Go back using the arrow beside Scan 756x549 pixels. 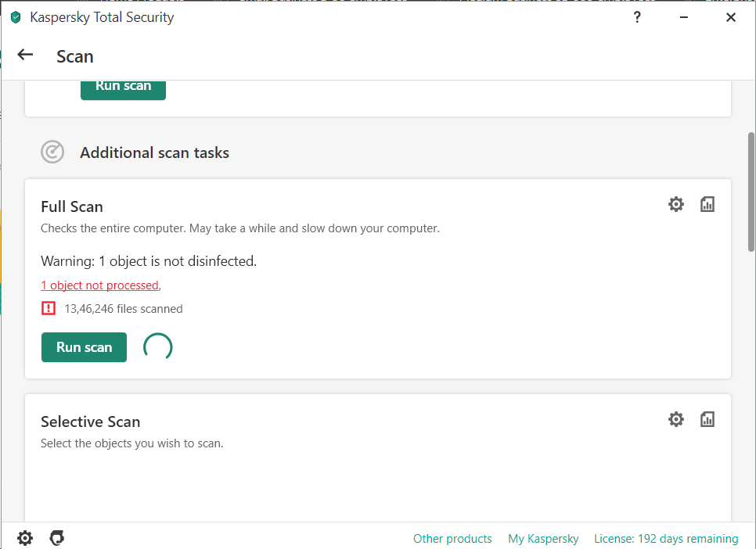tap(26, 55)
